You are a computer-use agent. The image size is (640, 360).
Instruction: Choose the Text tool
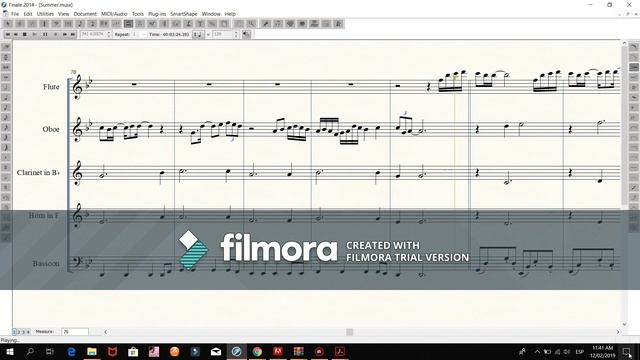click(200, 24)
